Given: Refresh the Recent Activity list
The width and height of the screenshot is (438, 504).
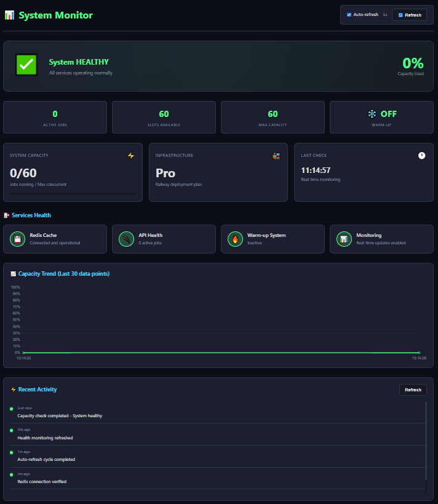Looking at the screenshot, I should (x=413, y=390).
